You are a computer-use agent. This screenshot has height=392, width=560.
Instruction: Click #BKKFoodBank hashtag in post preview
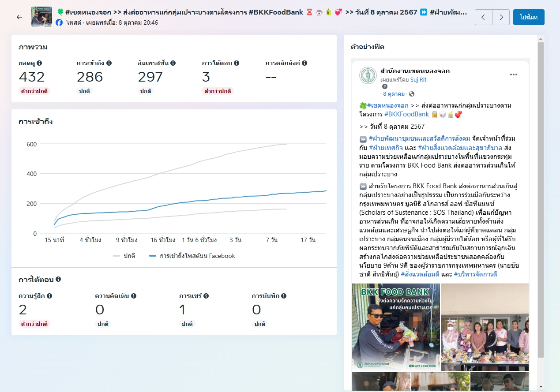406,114
